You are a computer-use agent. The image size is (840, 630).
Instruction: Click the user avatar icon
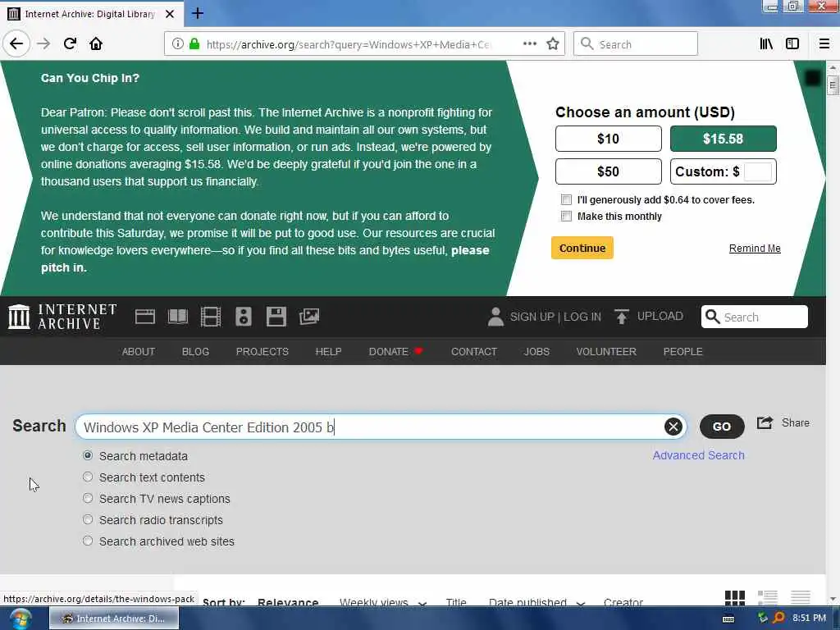(x=495, y=317)
